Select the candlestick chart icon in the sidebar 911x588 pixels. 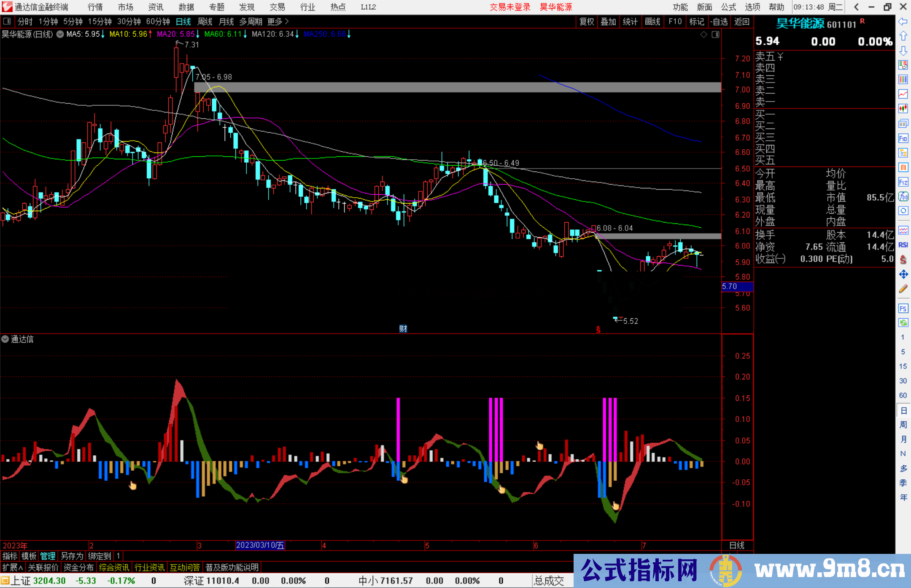[x=903, y=109]
